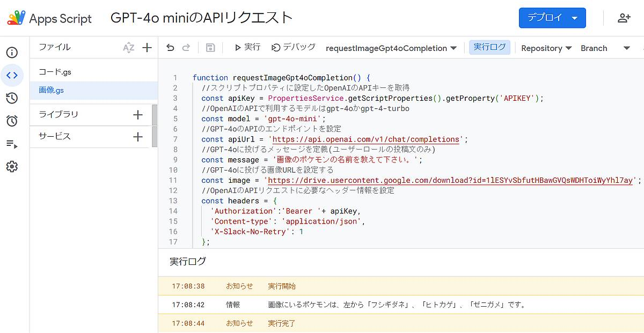Run the selected function (実行)
The height and width of the screenshot is (333, 644).
click(247, 48)
